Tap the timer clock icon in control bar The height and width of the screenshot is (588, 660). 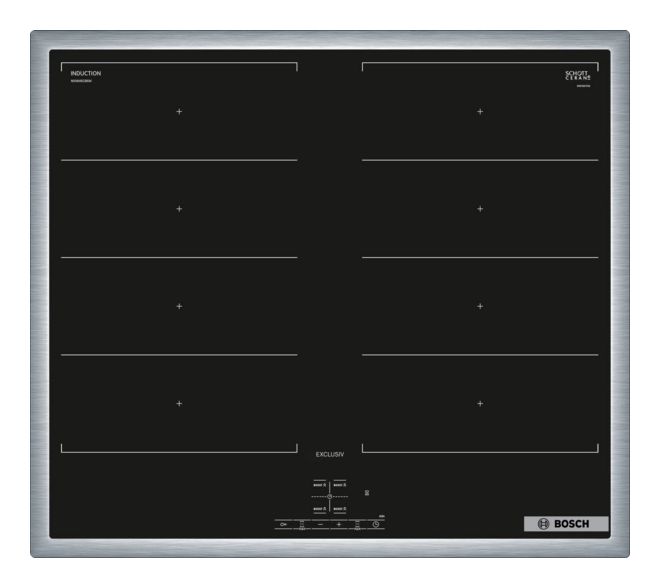376,524
